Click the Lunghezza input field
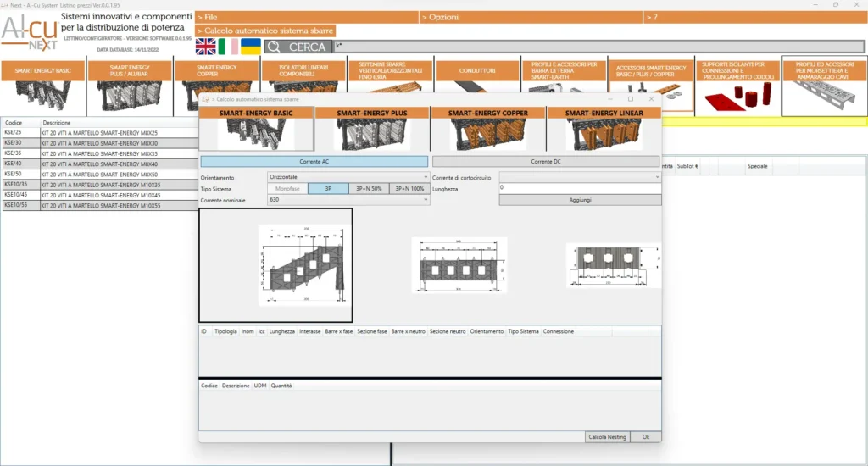 pos(580,188)
